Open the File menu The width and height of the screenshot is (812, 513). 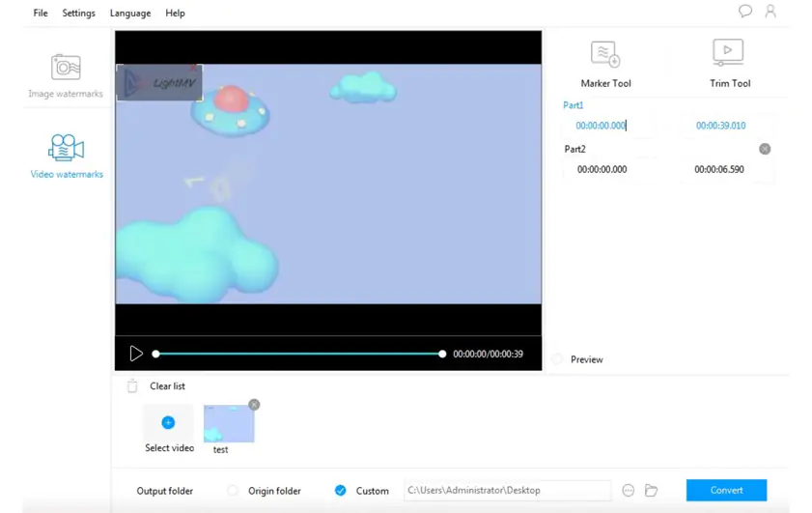[x=41, y=13]
